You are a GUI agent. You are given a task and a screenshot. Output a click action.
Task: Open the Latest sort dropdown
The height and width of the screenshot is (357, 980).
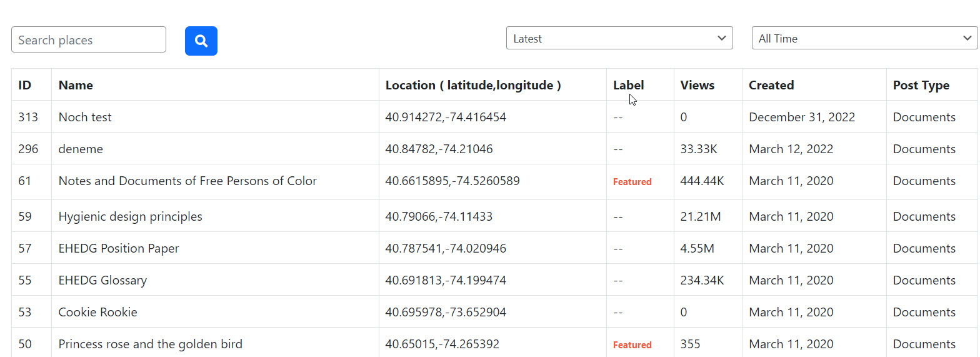(x=619, y=38)
